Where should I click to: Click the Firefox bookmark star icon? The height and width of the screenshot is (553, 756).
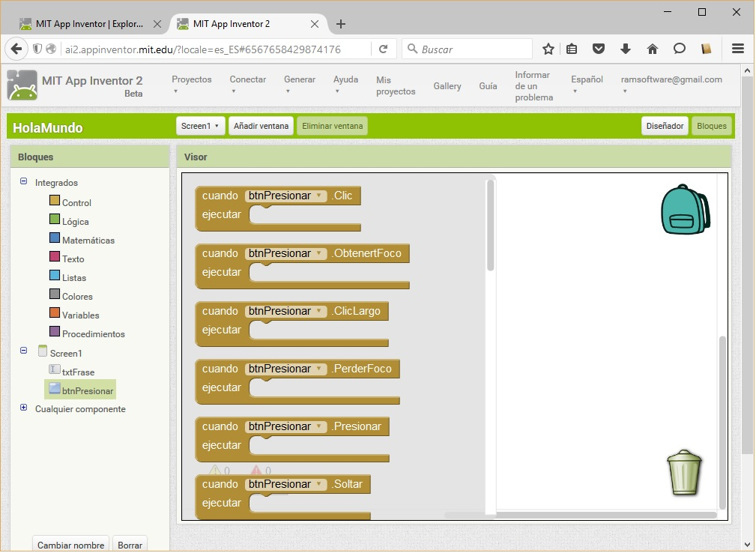click(x=548, y=49)
